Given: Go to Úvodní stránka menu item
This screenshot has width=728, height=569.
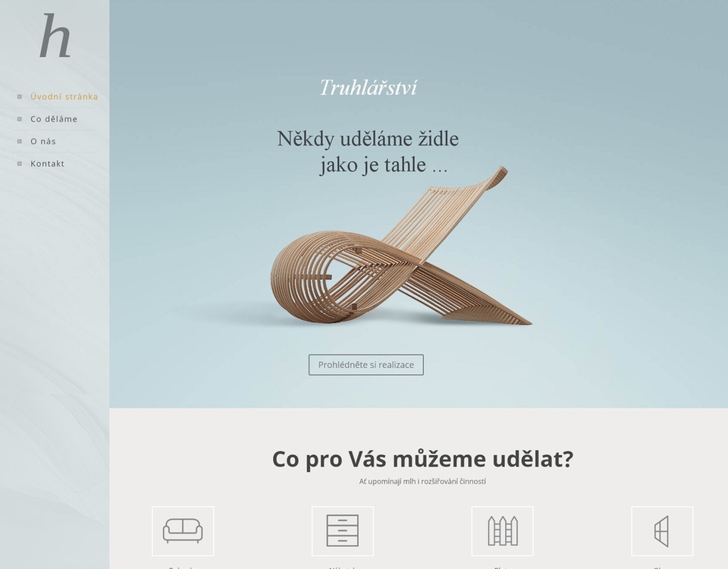Looking at the screenshot, I should click(64, 96).
